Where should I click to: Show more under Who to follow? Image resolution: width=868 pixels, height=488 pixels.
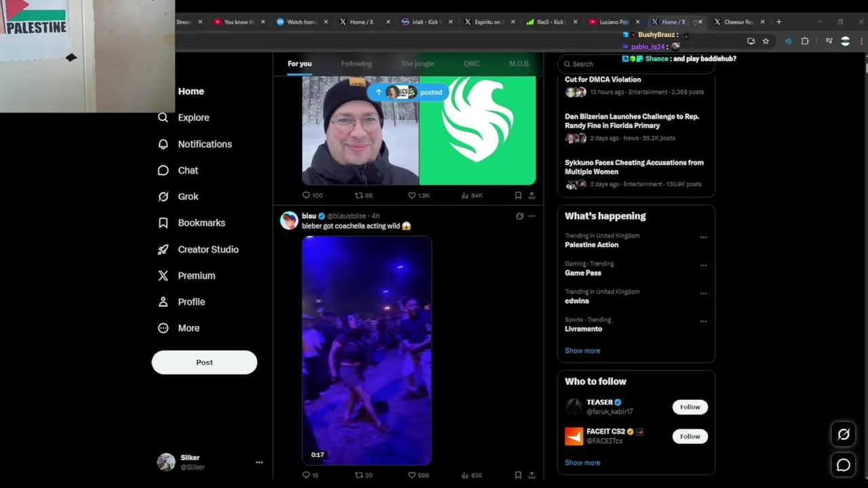[582, 462]
